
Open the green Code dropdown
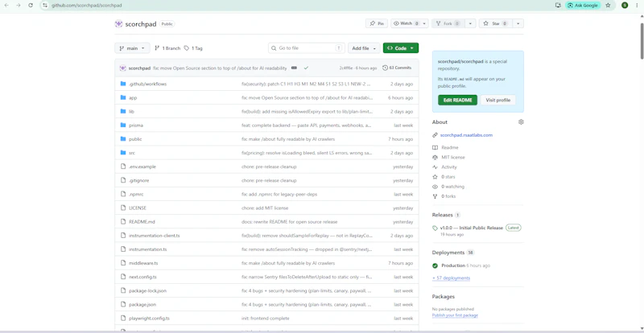tap(400, 48)
